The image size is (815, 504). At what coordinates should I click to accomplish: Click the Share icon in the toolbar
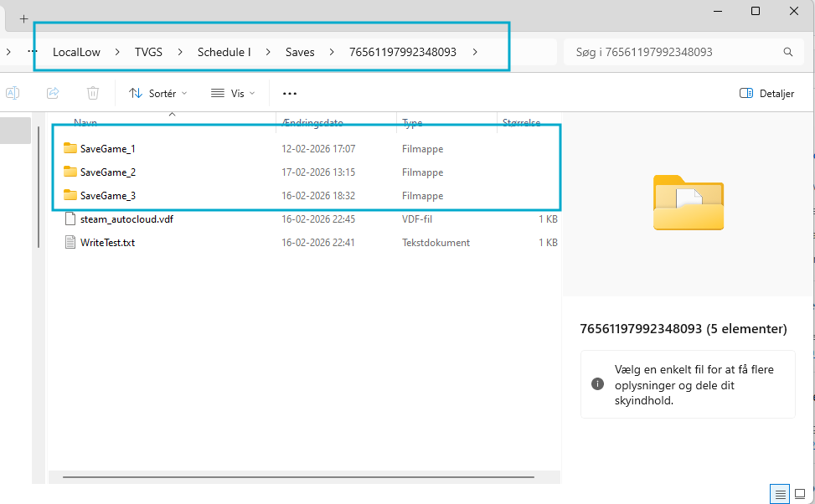click(x=52, y=92)
